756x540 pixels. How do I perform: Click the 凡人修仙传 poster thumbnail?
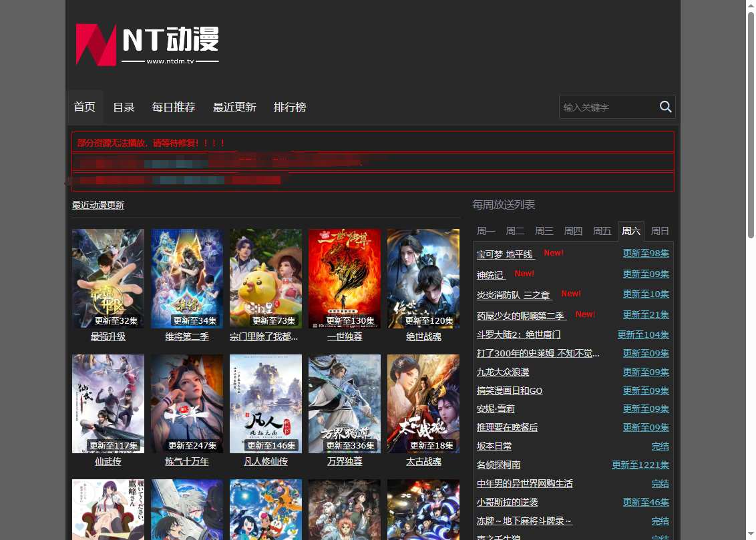click(265, 403)
